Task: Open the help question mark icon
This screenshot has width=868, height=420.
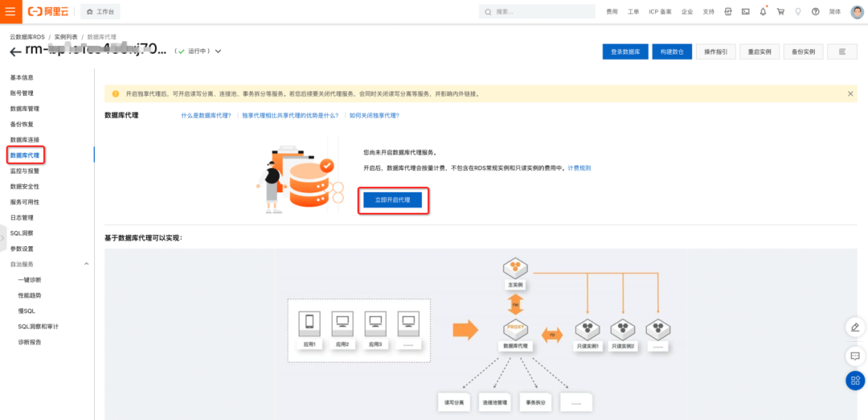Action: tap(816, 11)
